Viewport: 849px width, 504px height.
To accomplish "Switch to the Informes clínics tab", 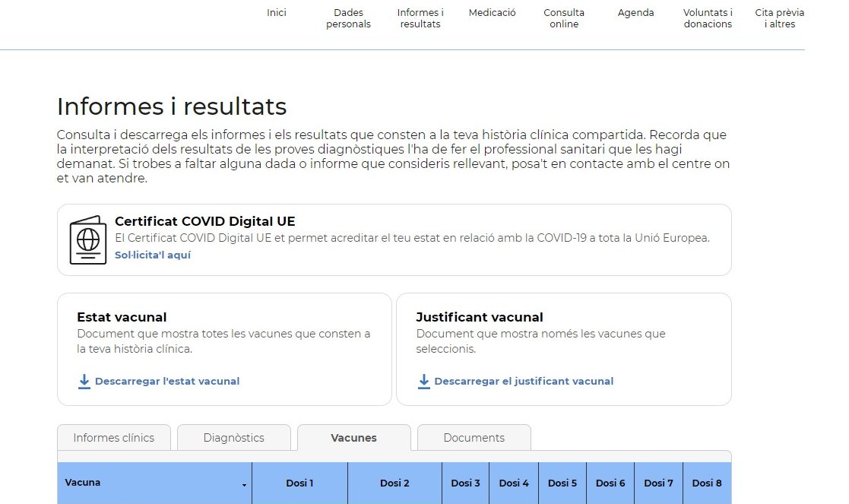I will tap(114, 437).
